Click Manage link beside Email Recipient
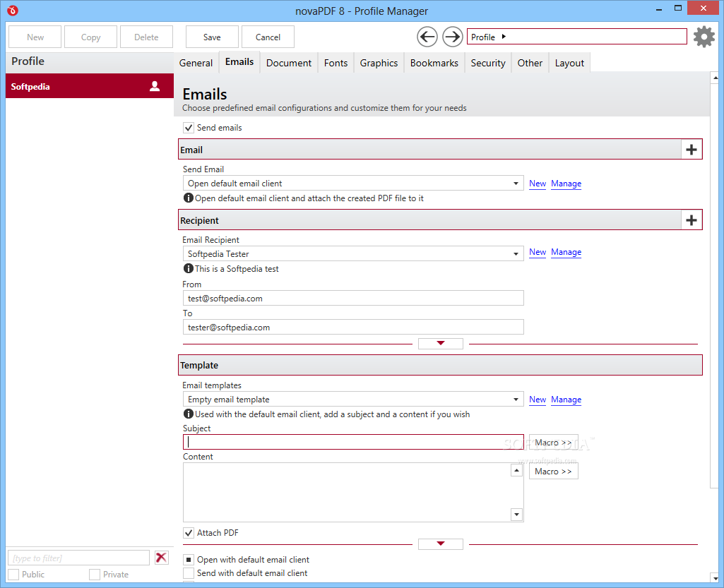 pyautogui.click(x=566, y=252)
